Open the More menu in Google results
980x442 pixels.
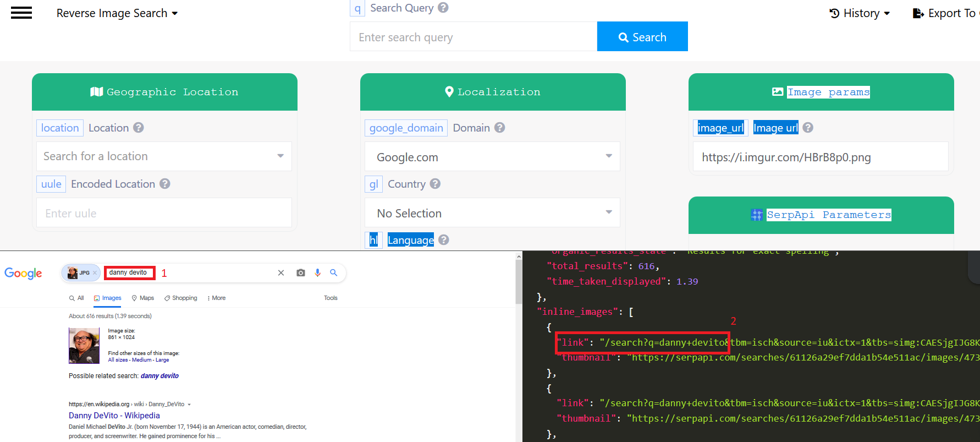(217, 298)
